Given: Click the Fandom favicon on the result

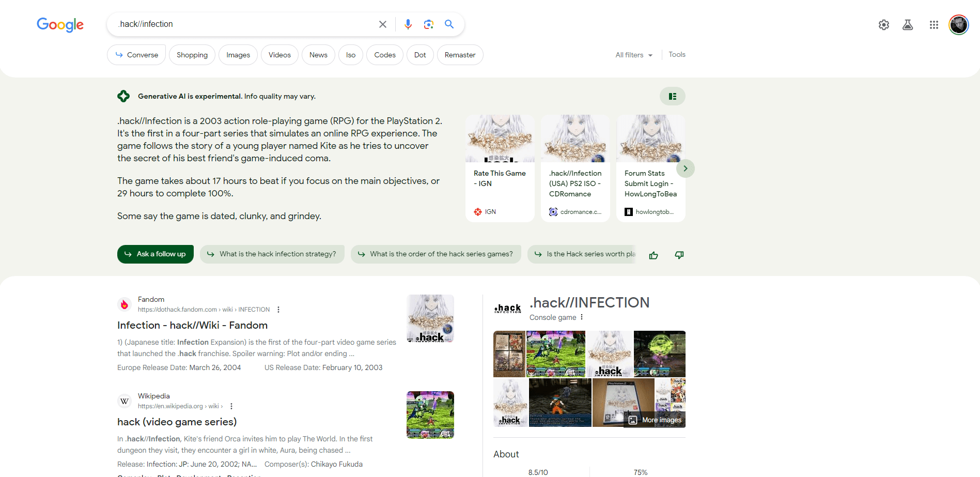Looking at the screenshot, I should tap(125, 304).
